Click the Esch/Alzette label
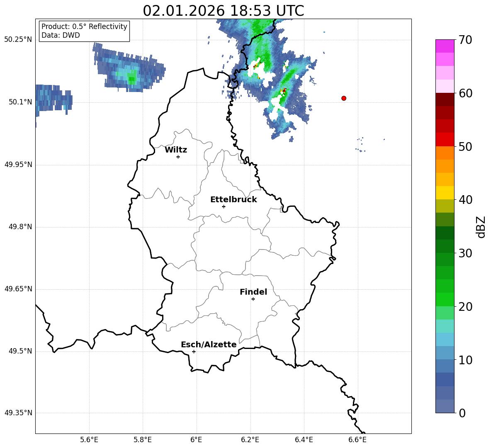Viewport: 491px width, 448px height. coord(209,344)
